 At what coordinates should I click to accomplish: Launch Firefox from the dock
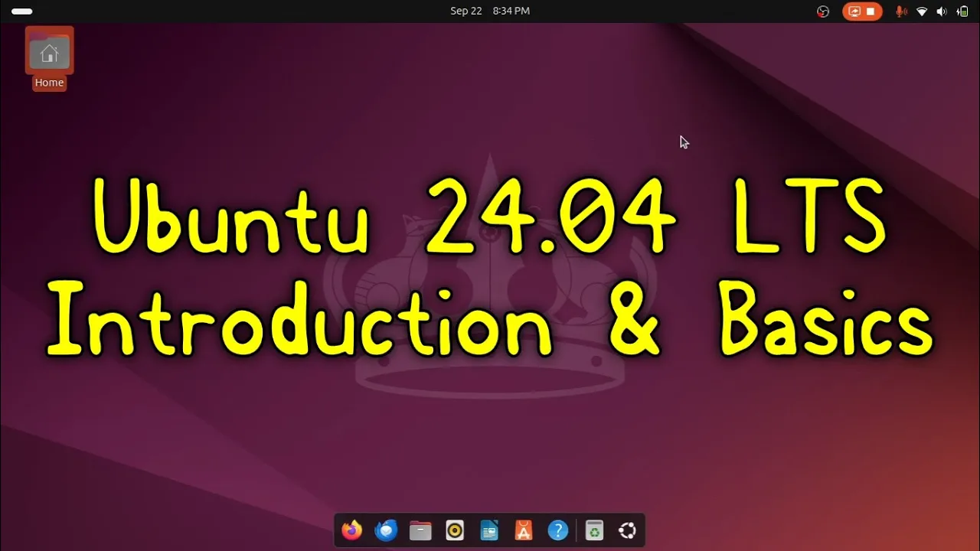(352, 530)
